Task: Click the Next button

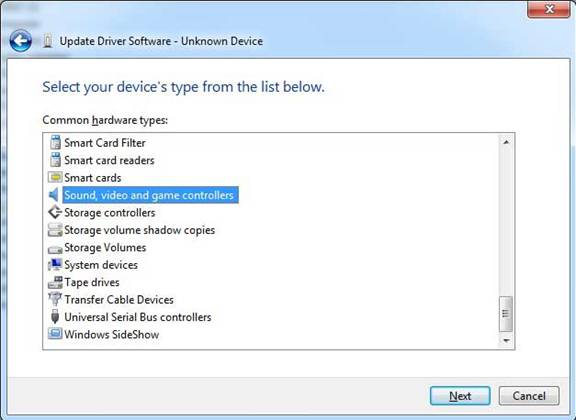Action: pos(460,396)
